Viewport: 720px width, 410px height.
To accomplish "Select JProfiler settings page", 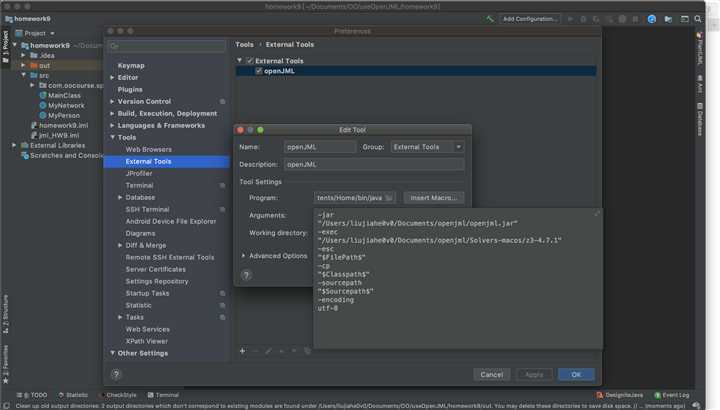I will pos(139,174).
